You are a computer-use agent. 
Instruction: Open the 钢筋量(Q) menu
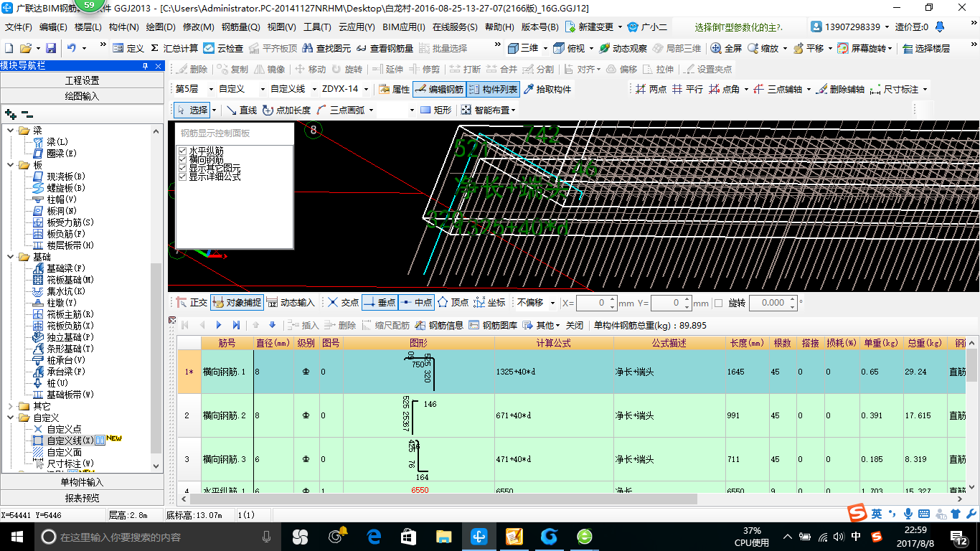click(x=240, y=27)
